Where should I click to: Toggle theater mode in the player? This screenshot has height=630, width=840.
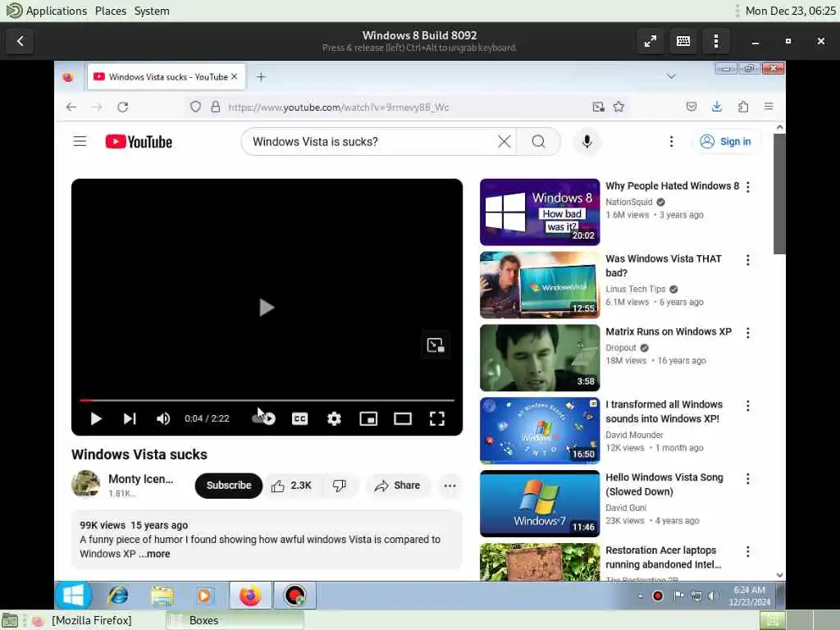(403, 418)
